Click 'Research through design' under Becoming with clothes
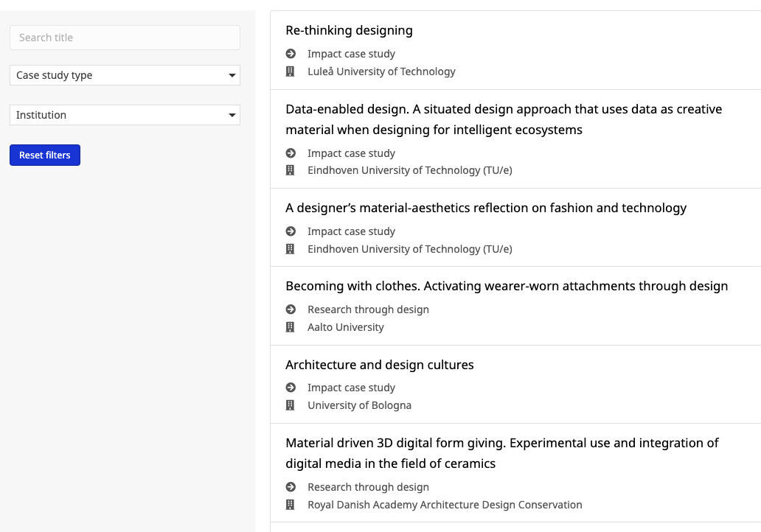 coord(368,309)
